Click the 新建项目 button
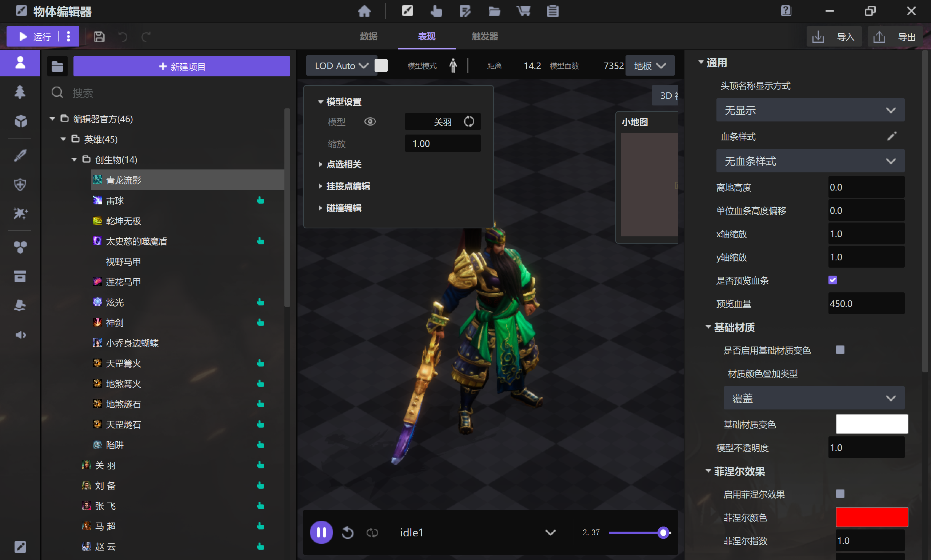This screenshot has height=560, width=931. (181, 67)
